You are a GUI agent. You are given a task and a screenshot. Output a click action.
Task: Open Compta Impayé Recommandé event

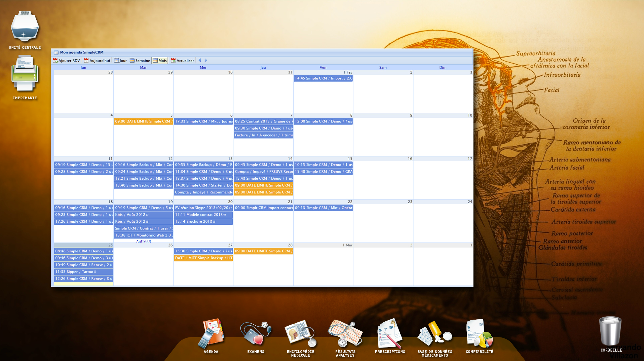coord(203,192)
